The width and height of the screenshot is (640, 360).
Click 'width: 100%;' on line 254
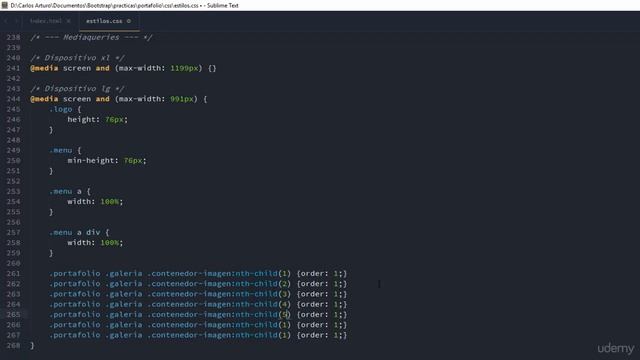[x=95, y=202]
